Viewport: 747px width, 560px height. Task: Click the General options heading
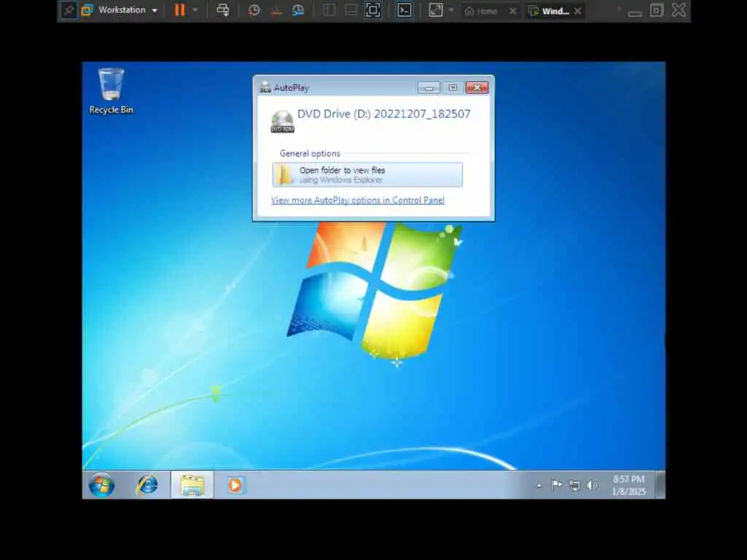(310, 153)
